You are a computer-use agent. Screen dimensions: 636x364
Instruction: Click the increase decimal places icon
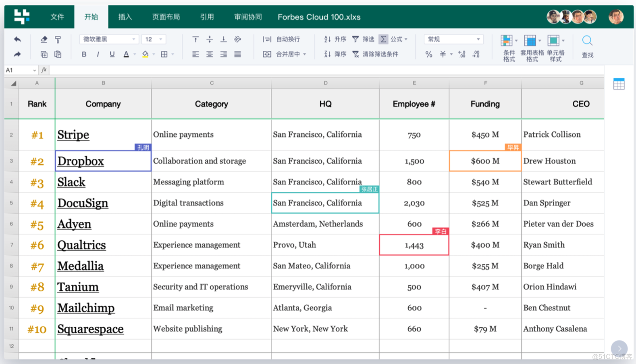462,54
